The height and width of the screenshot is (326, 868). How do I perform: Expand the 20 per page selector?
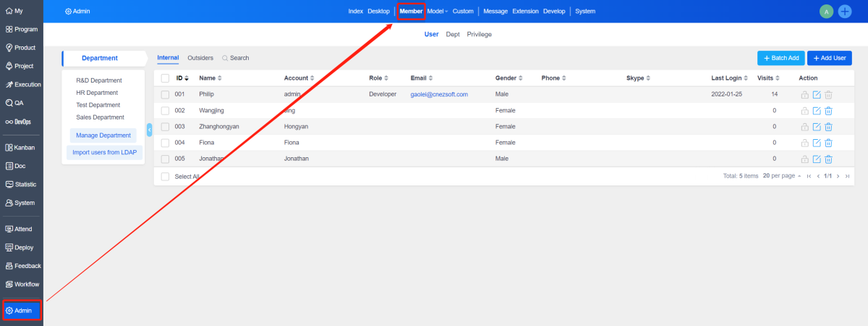[781, 176]
